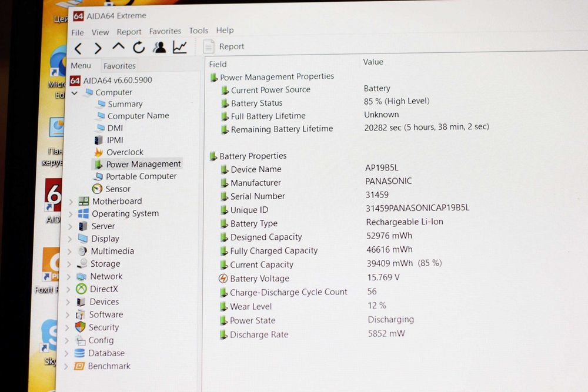Viewport: 588px width, 392px height.
Task: Expand the Motherboard tree node
Action: [x=71, y=202]
